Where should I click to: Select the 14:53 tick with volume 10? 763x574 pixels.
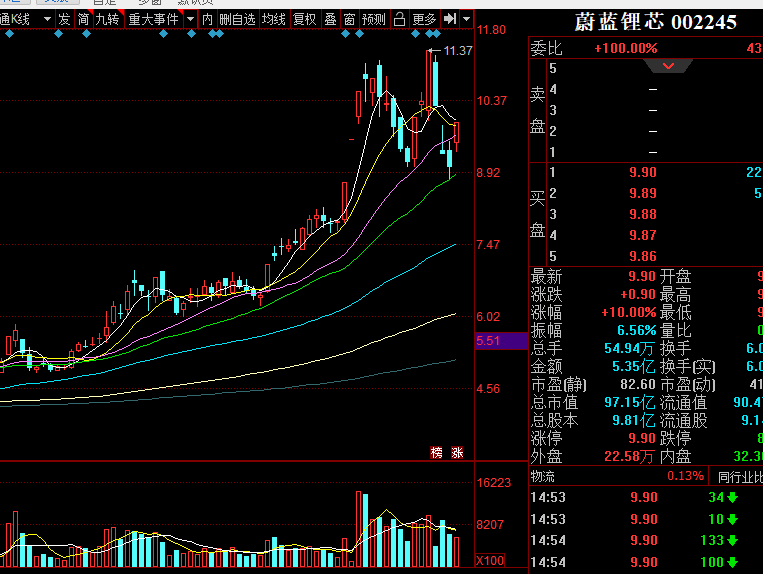click(x=645, y=519)
